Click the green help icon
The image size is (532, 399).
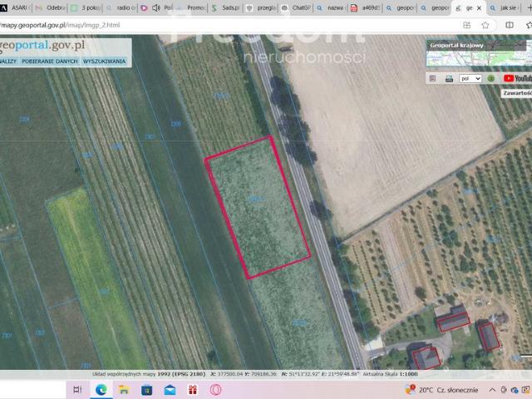(491, 78)
